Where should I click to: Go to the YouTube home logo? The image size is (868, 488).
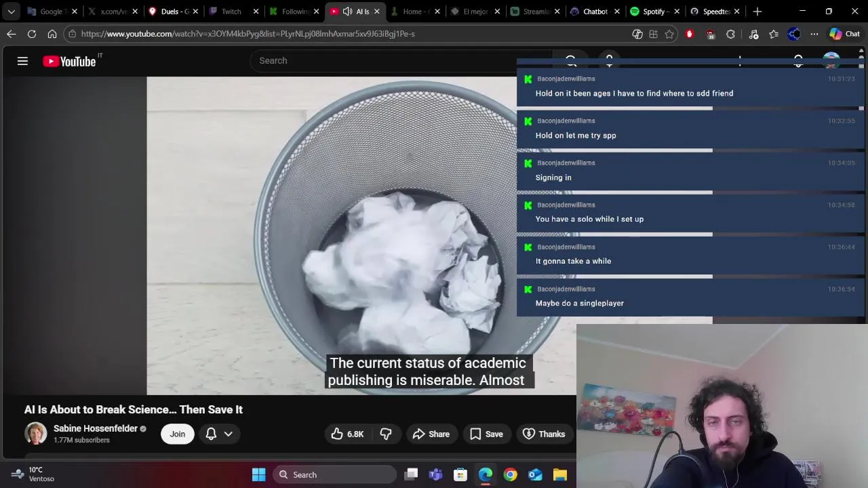point(69,61)
